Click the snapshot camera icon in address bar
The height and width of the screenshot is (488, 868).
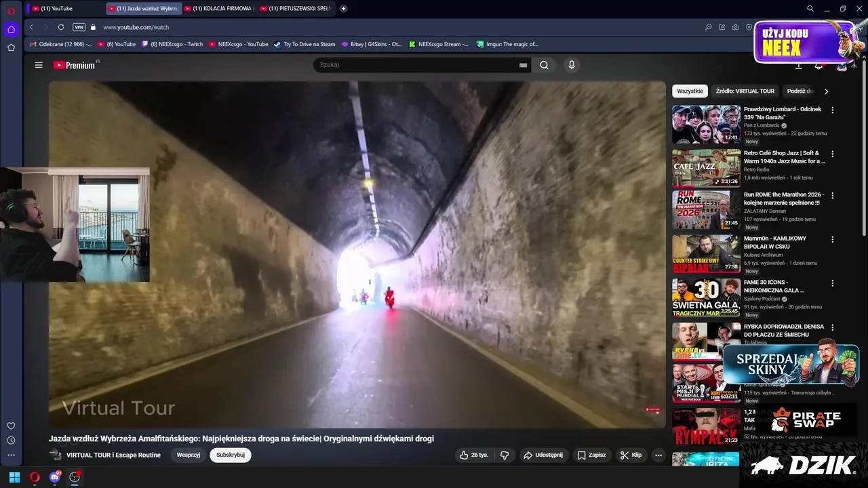(736, 27)
